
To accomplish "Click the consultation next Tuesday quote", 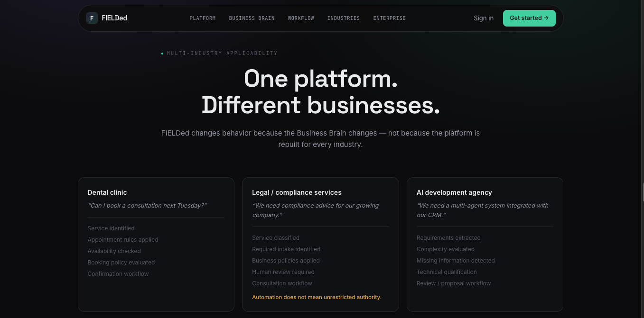I will pos(147,206).
